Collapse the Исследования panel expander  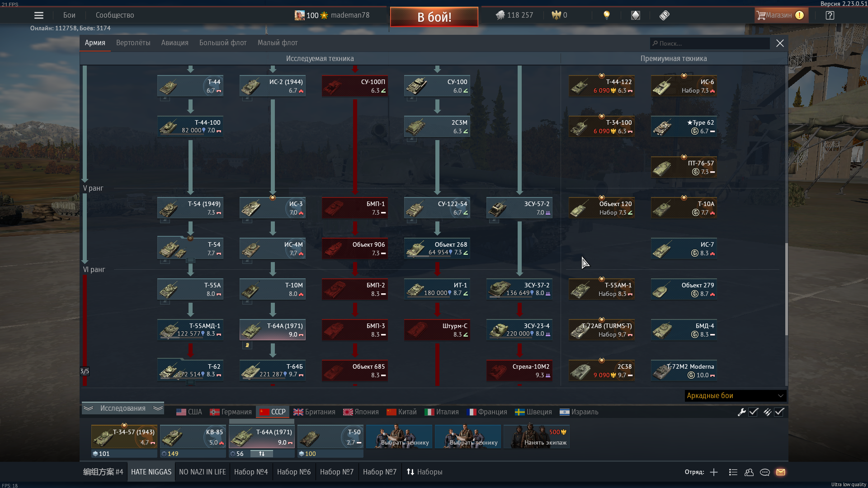(x=123, y=408)
